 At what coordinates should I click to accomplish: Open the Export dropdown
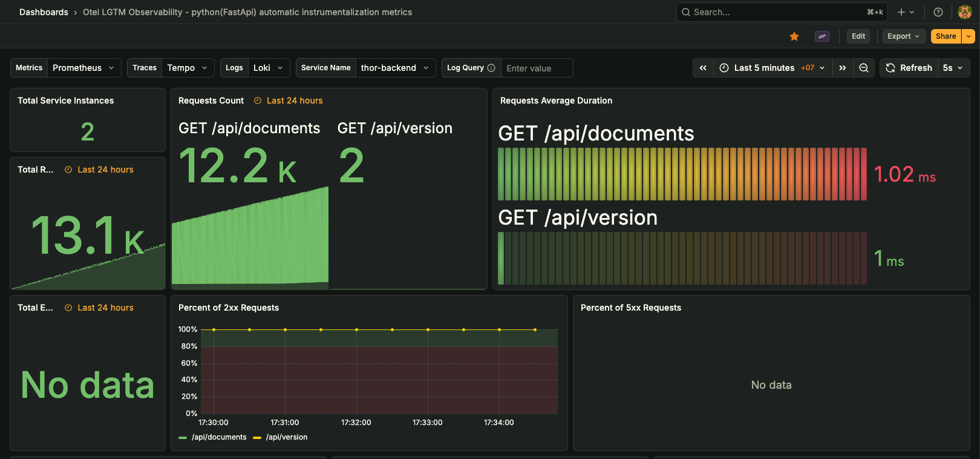coord(904,36)
